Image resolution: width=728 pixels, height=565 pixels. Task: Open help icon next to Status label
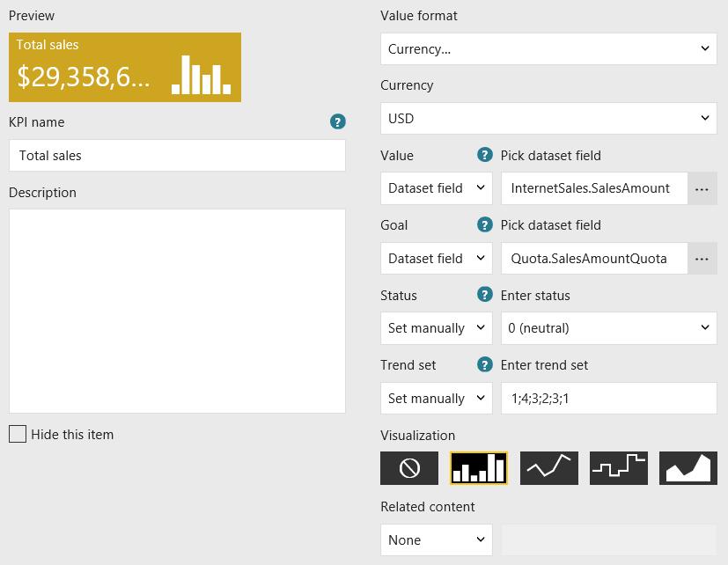tap(485, 294)
